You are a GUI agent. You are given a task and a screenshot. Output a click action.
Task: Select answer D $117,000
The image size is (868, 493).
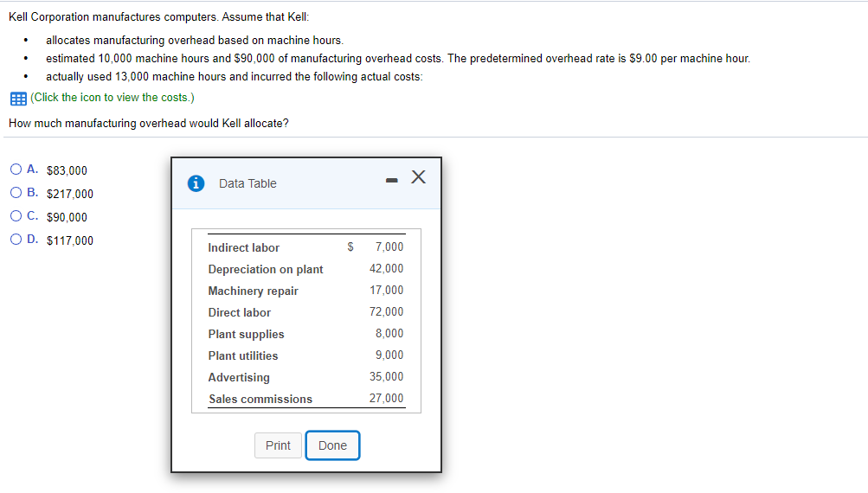coord(16,239)
